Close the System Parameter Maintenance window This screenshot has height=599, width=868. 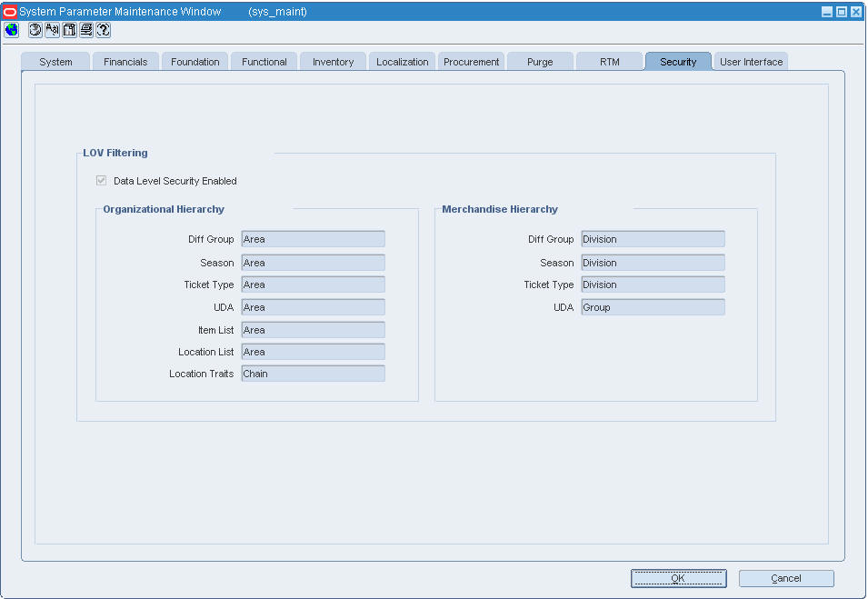(856, 12)
